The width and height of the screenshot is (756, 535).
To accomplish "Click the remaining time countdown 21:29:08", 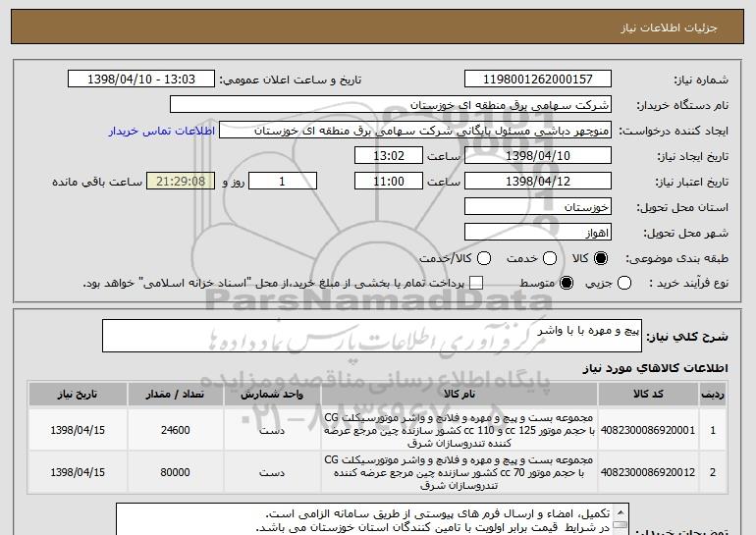I will [181, 182].
